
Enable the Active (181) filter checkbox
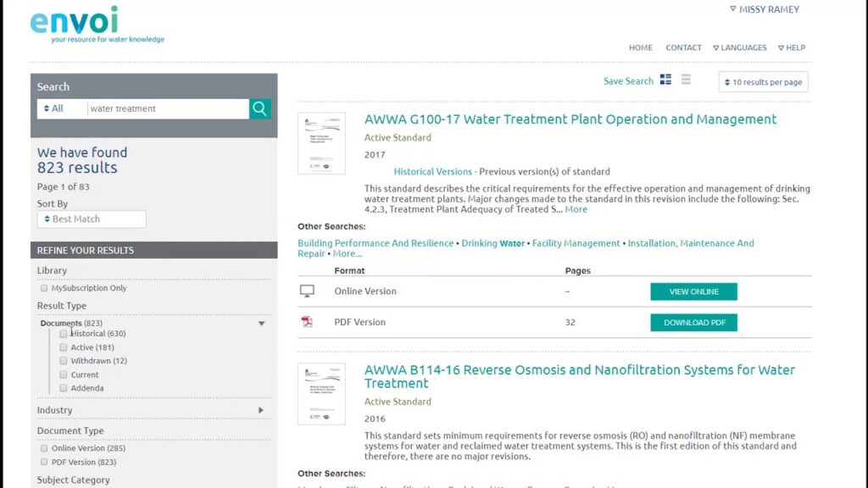[x=64, y=347]
